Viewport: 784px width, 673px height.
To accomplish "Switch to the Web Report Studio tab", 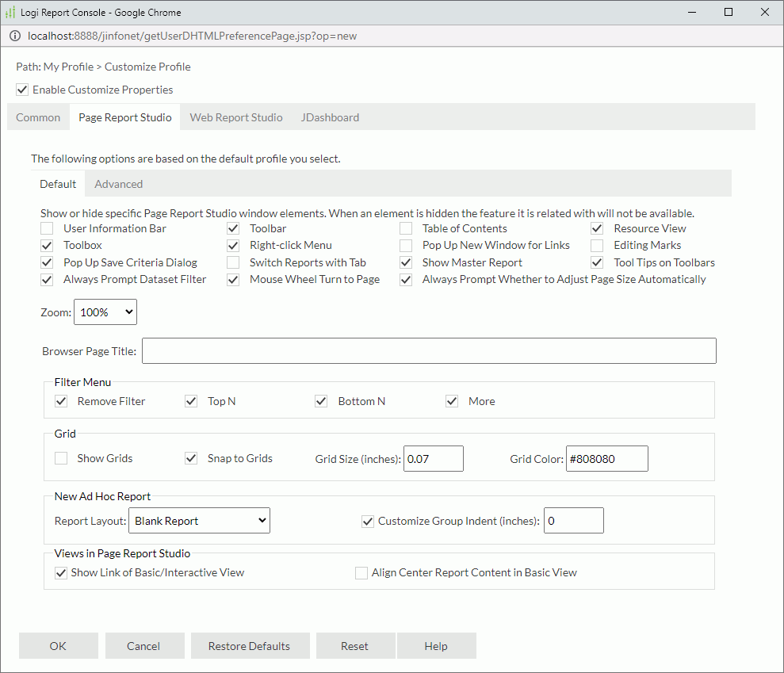I will pos(235,117).
